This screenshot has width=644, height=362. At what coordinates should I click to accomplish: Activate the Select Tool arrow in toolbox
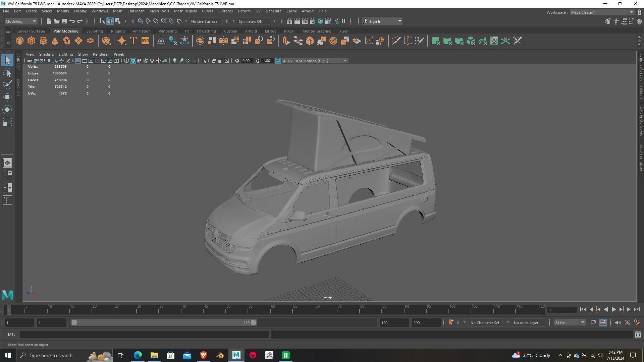tap(7, 60)
